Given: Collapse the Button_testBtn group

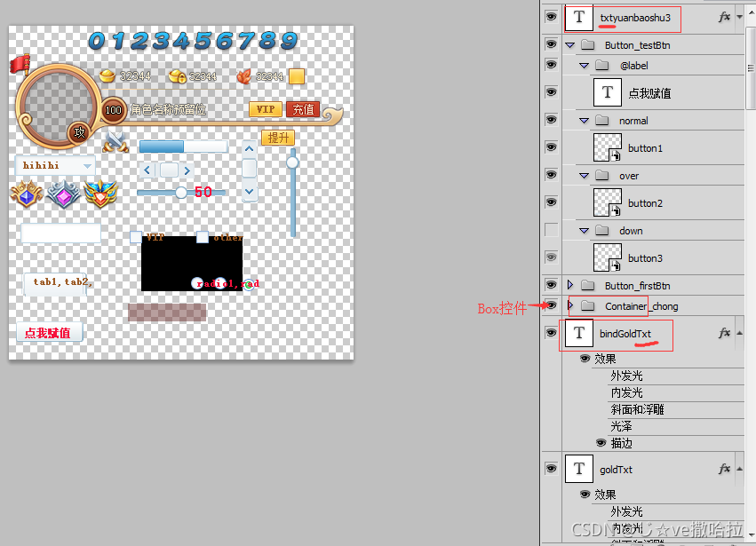Looking at the screenshot, I should (x=570, y=45).
